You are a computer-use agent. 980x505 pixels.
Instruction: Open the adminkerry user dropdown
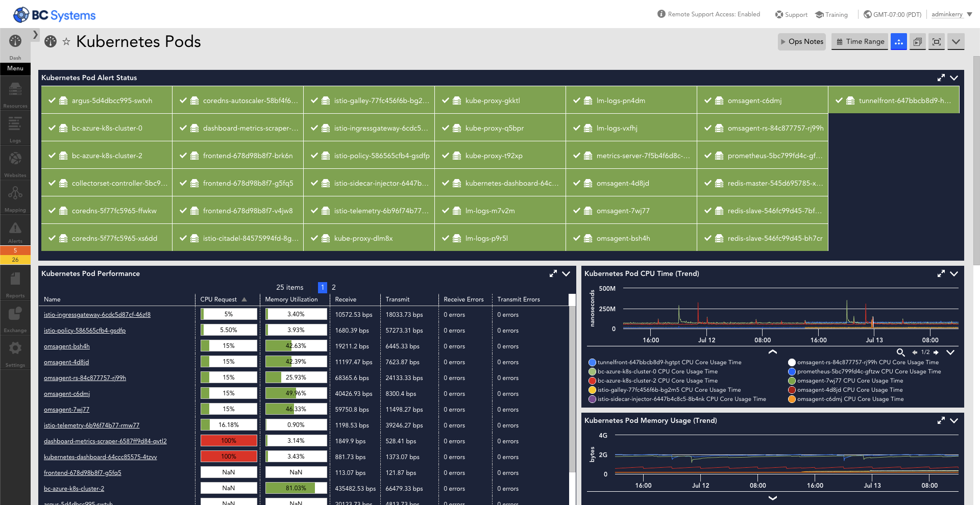(952, 14)
